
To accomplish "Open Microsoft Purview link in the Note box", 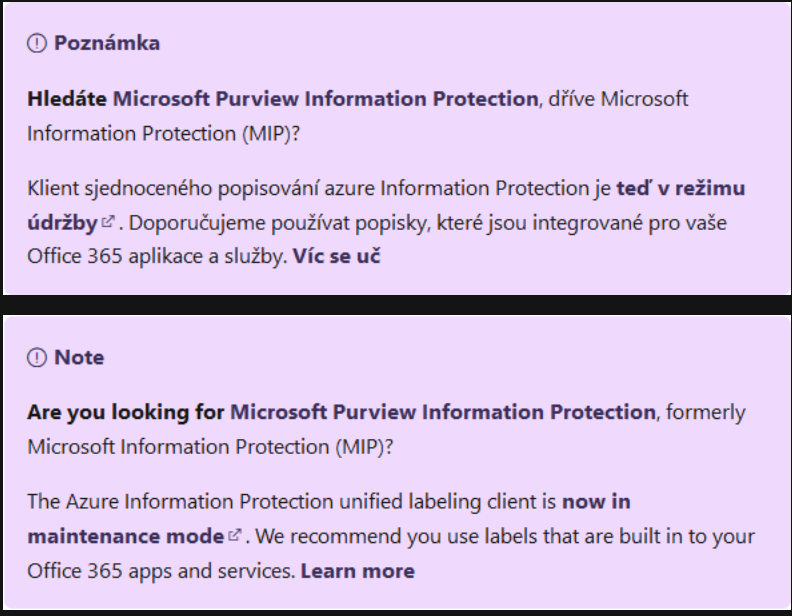I will click(442, 412).
